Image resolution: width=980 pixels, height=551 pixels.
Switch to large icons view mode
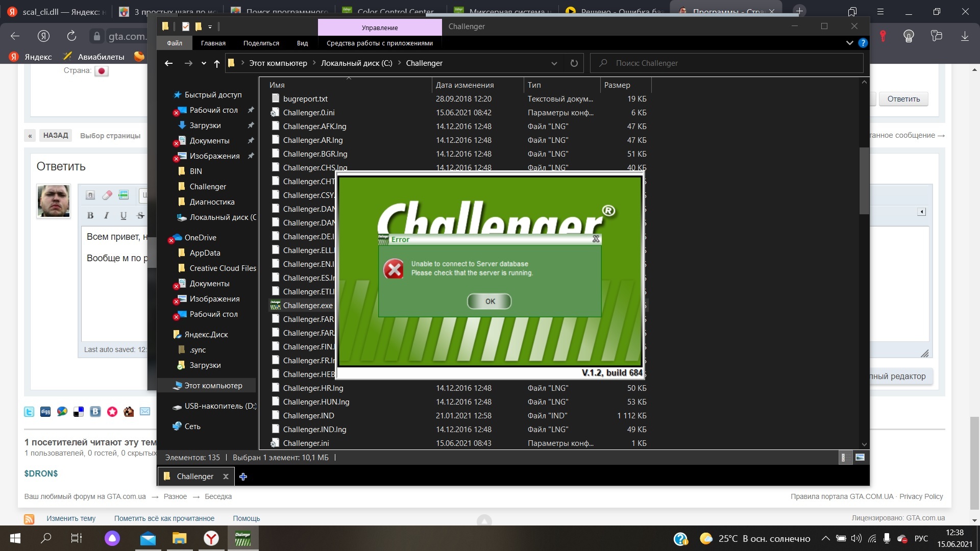click(860, 458)
